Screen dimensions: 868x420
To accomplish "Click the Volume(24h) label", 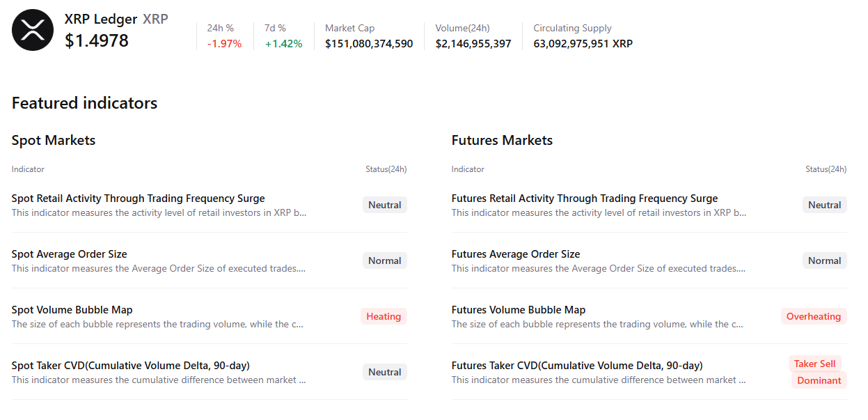I will point(463,29).
